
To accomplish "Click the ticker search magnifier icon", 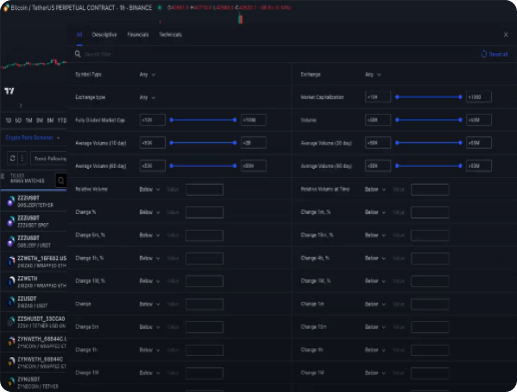I will [61, 181].
